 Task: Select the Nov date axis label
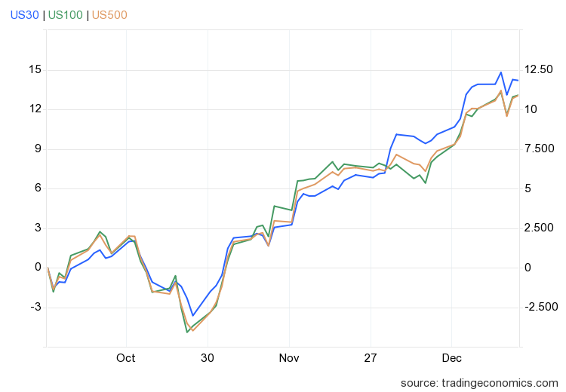pos(289,358)
